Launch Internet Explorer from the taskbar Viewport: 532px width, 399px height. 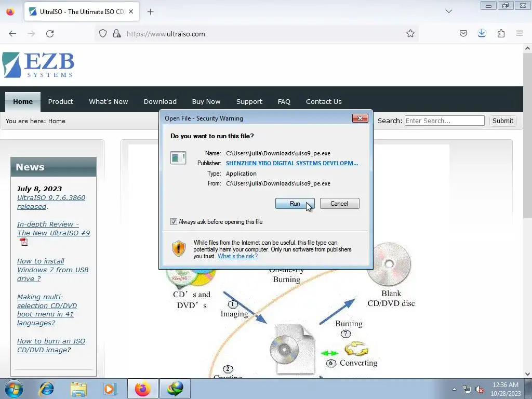pos(46,389)
